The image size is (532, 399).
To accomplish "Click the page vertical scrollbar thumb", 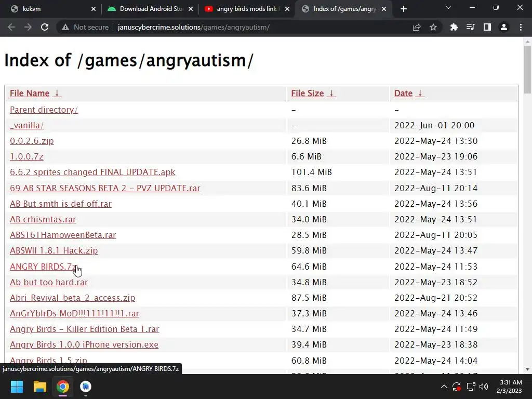I will tap(527, 70).
